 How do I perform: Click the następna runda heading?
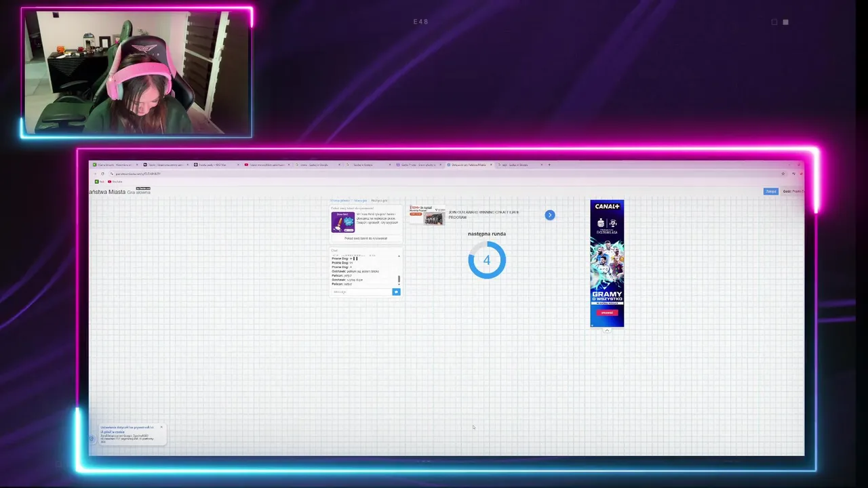click(487, 234)
